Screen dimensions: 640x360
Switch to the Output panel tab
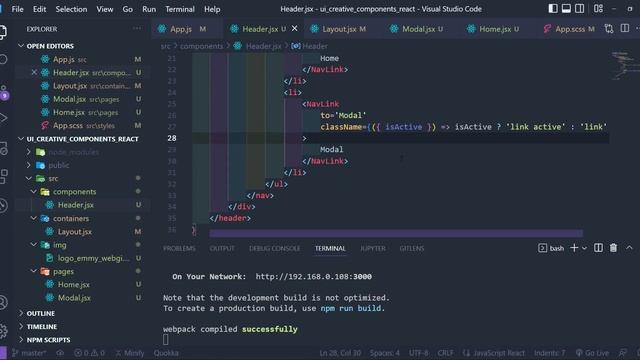(x=222, y=248)
